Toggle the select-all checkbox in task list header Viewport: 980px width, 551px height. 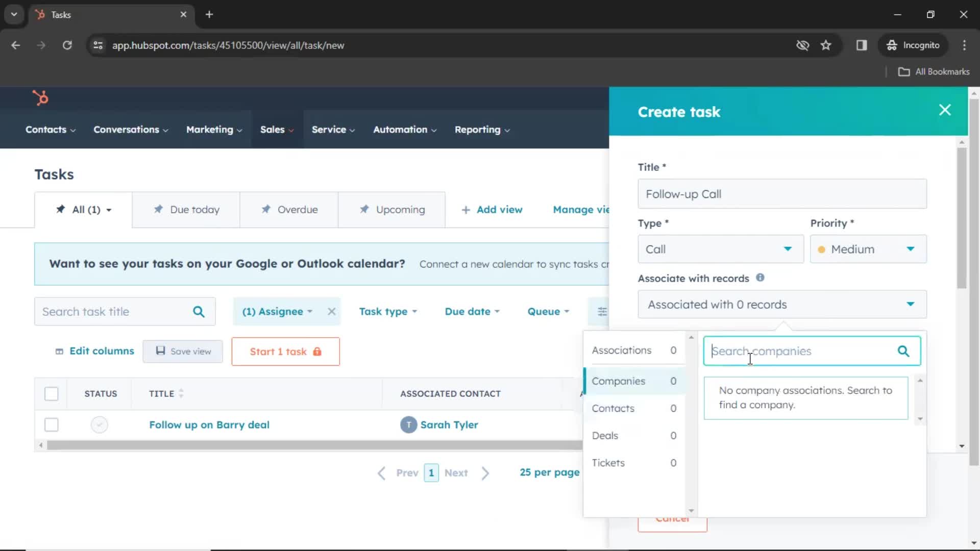click(51, 393)
